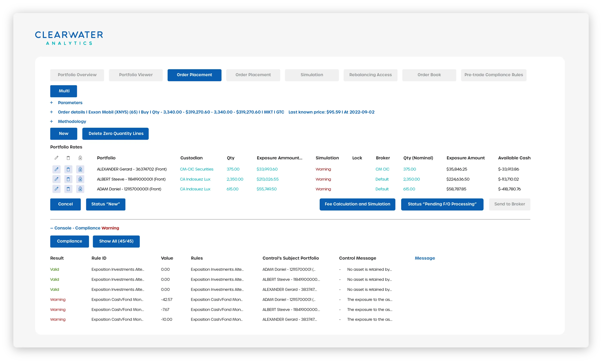Edit the ALEXANDER Gerard row with pencil icon
The height and width of the screenshot is (364, 605).
pos(56,169)
